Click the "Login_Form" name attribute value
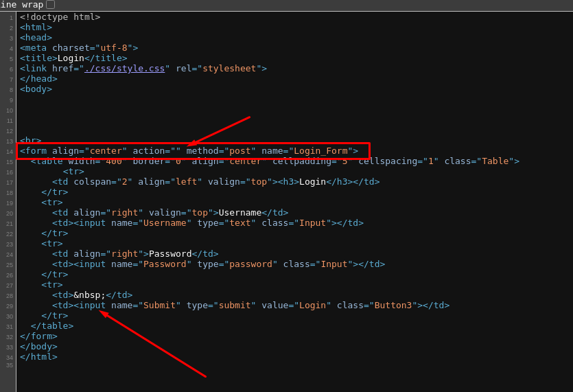The image size is (573, 392). pyautogui.click(x=320, y=151)
